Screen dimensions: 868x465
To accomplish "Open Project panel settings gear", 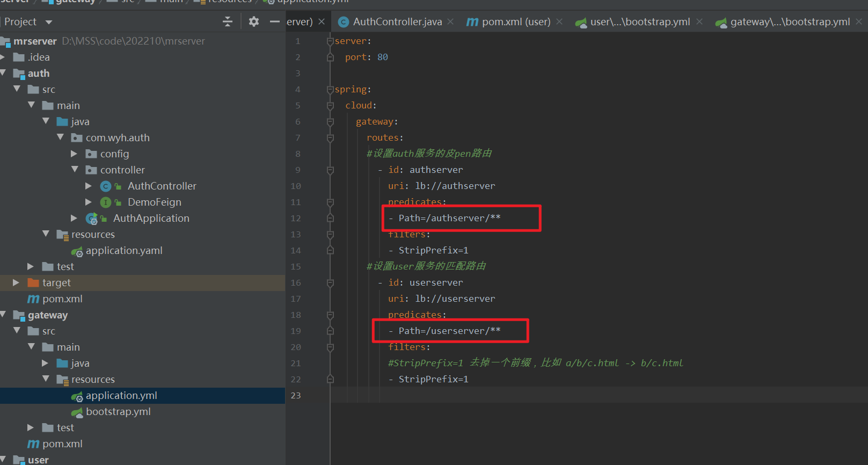I will point(254,21).
